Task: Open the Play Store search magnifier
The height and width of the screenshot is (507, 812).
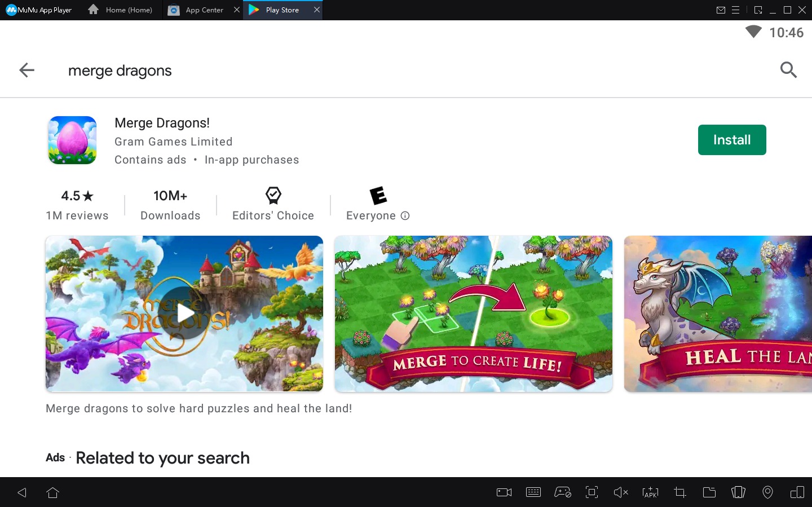Action: pyautogui.click(x=788, y=70)
